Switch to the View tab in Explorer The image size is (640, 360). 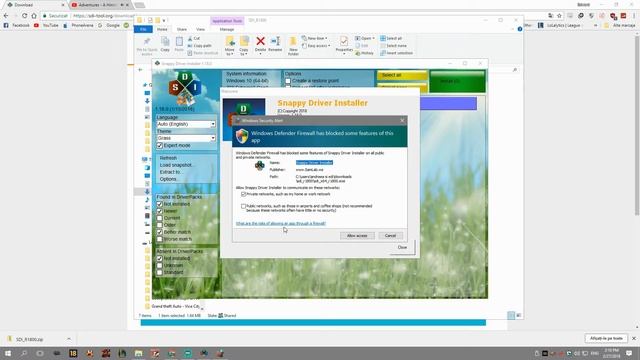click(x=200, y=29)
